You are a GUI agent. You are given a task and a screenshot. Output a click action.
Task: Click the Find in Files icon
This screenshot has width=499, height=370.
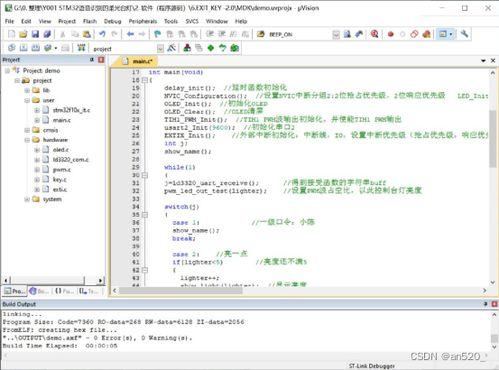coord(261,34)
